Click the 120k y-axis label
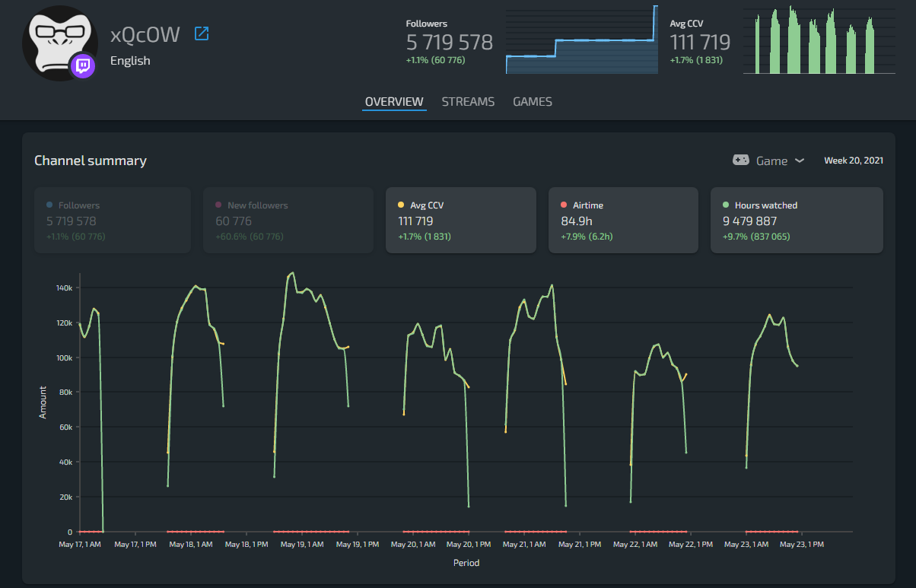This screenshot has height=588, width=916. point(64,323)
